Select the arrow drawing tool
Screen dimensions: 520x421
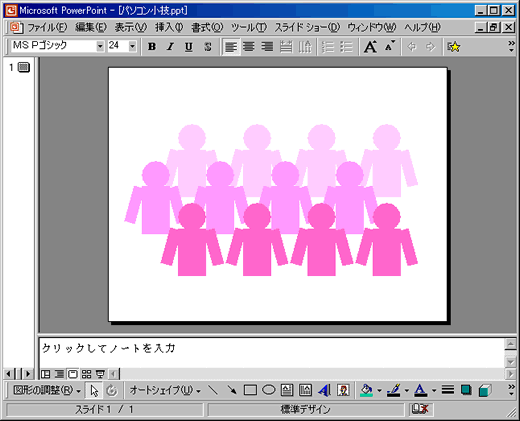tap(231, 390)
